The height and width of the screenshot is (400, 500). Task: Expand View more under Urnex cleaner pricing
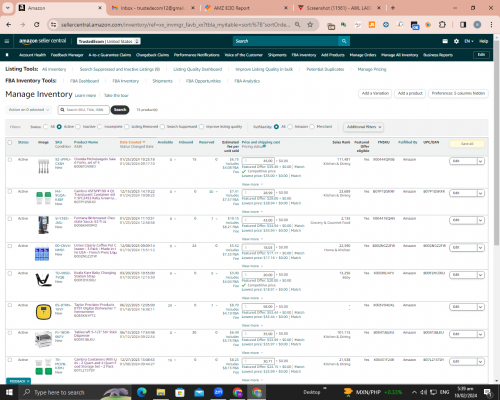(252, 266)
